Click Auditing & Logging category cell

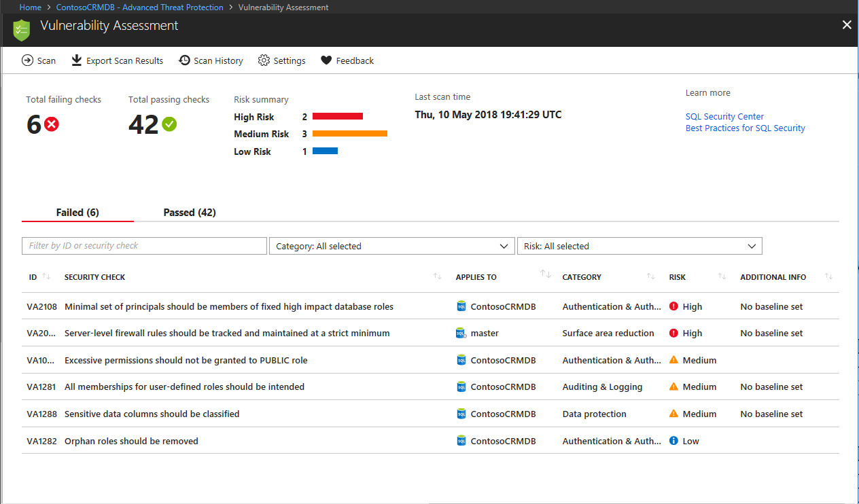tap(602, 387)
